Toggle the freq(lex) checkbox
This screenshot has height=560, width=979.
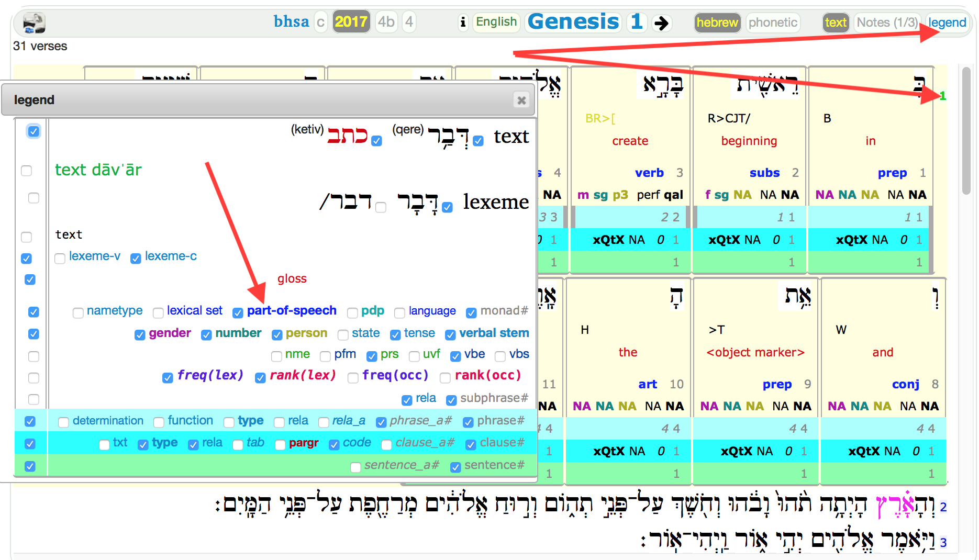click(168, 378)
